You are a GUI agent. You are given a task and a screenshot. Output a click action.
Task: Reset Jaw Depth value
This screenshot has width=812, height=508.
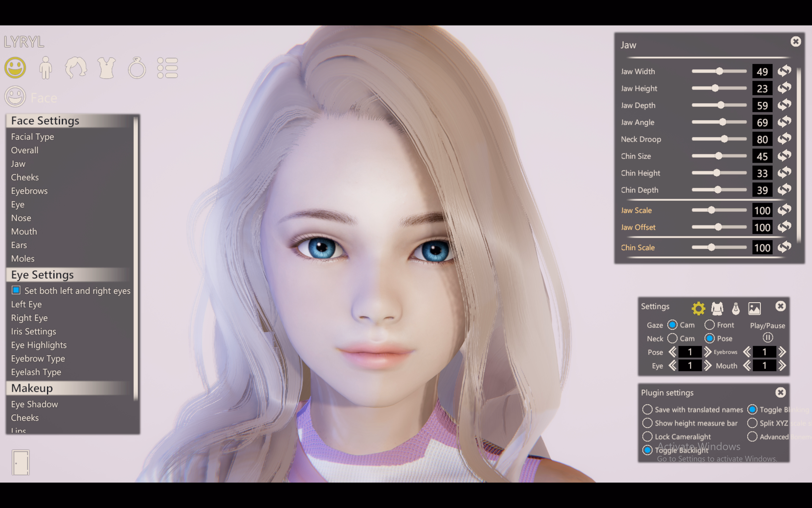[785, 105]
